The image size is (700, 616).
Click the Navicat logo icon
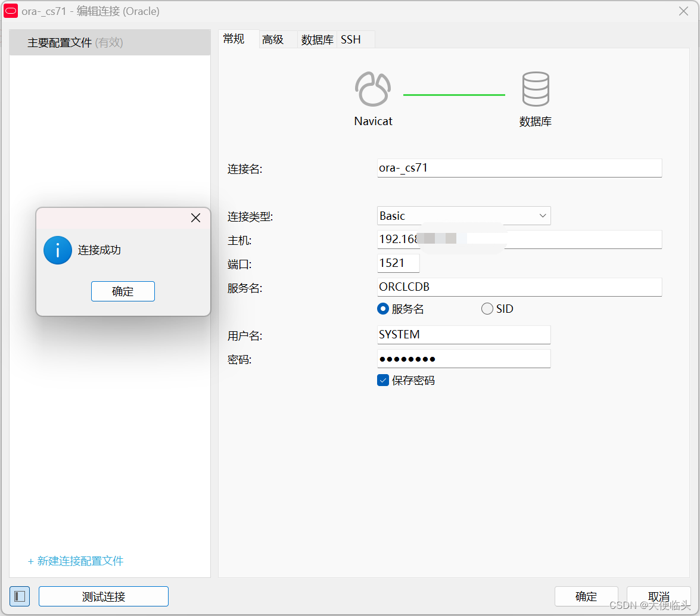(373, 89)
